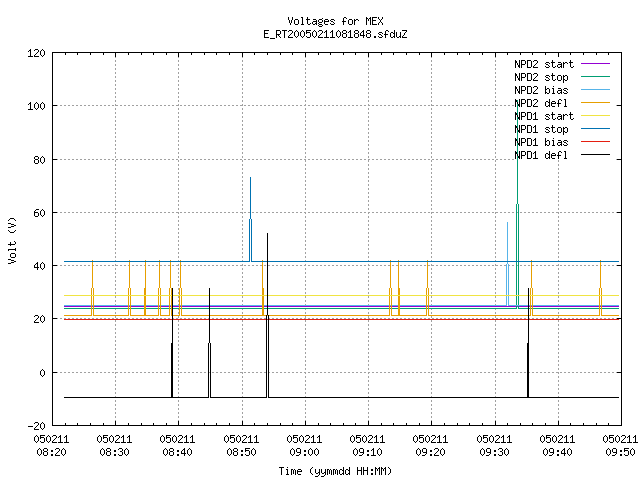
Task: Click the orange NPD2 defl legend line
Action: click(596, 103)
